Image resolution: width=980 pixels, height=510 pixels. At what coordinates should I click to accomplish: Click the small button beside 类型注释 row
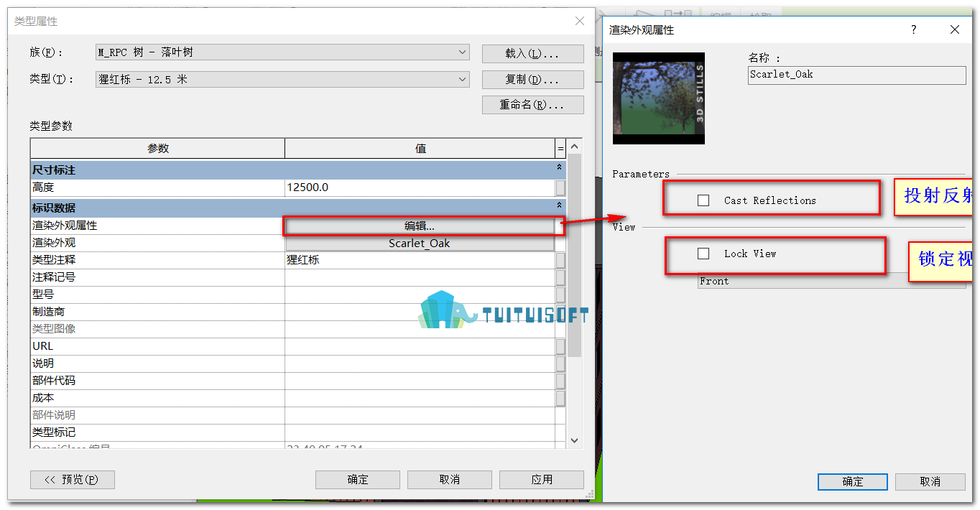(560, 260)
